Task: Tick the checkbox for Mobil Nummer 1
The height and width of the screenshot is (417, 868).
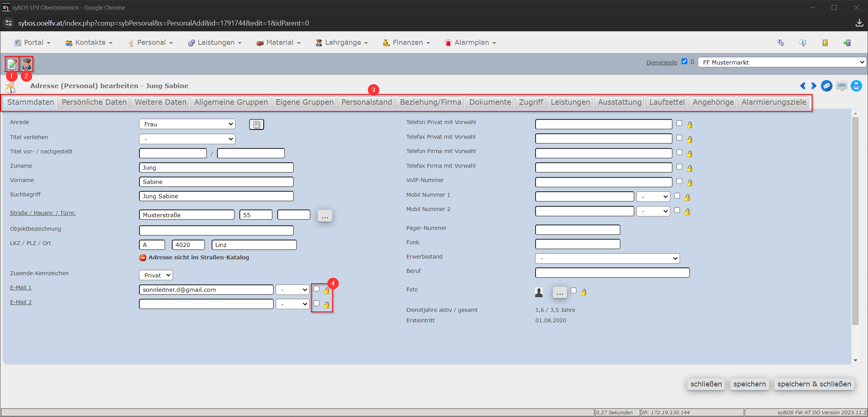Action: (x=677, y=196)
